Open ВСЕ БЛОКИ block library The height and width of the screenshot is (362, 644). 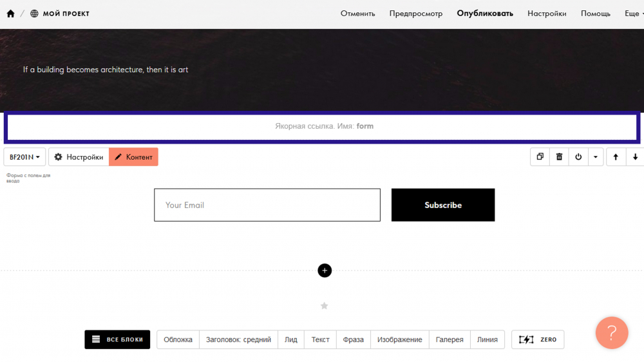117,339
